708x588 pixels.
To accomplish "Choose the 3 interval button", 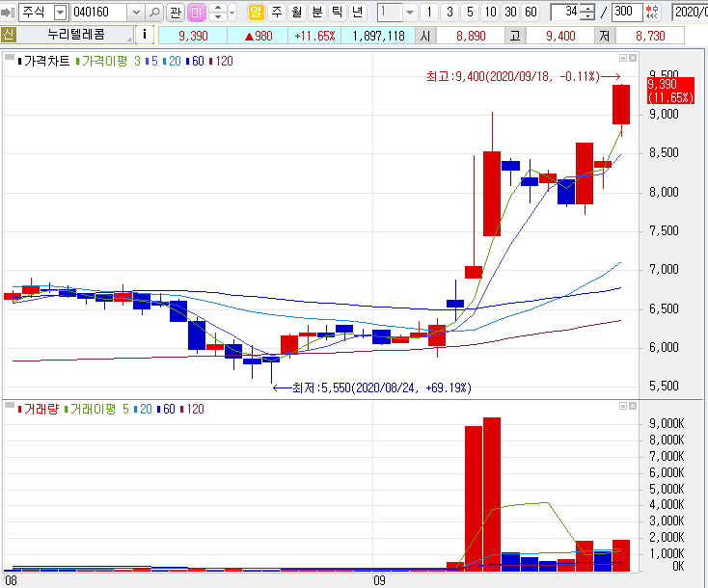I will click(449, 13).
